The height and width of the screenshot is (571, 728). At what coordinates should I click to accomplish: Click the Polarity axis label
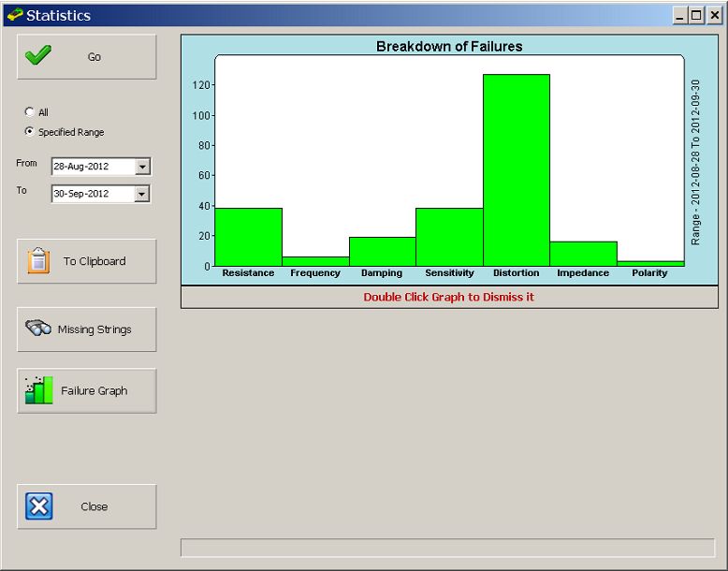[x=649, y=272]
